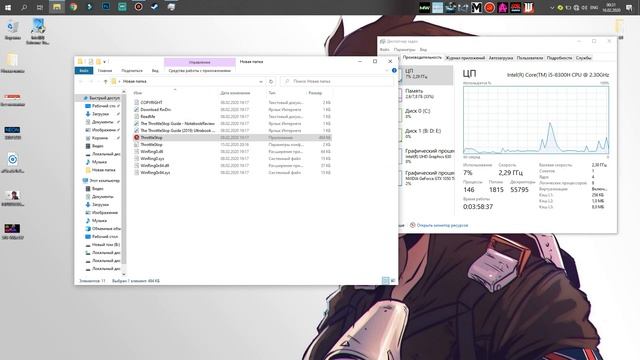Open the Журнал приложений tab
The image size is (640, 360).
465,58
